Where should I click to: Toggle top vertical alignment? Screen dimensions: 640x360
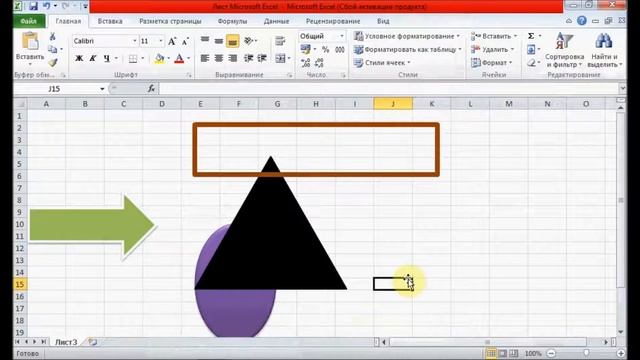point(205,40)
